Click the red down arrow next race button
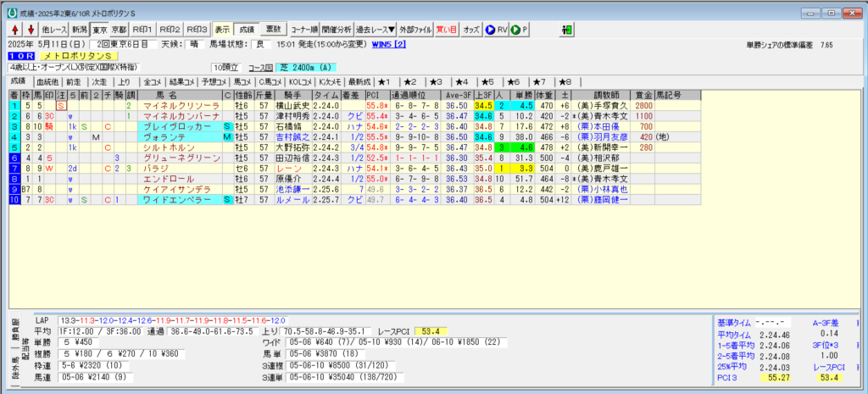The width and height of the screenshot is (868, 394). (31, 30)
